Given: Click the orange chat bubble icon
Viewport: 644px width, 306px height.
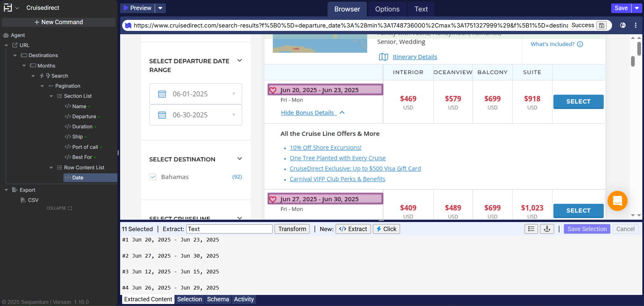Looking at the screenshot, I should click(617, 201).
